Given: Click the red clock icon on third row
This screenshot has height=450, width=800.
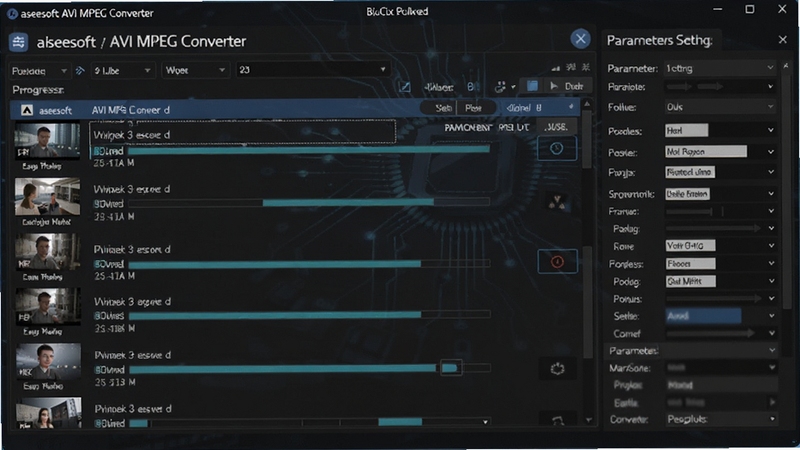Looking at the screenshot, I should coord(557,262).
